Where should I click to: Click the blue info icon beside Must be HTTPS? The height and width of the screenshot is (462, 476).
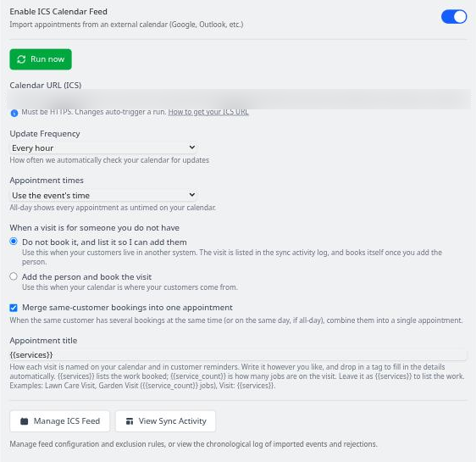click(14, 113)
